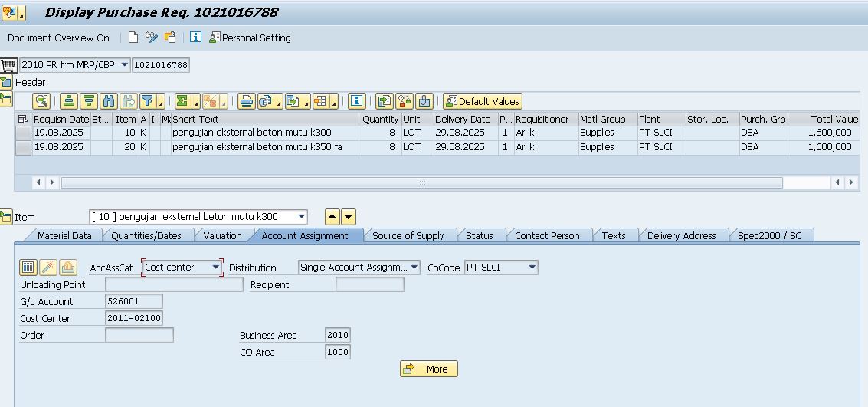Click the clock and lock icon in grid toolbar
Viewport: 868px width, 407px height.
pyautogui.click(x=404, y=100)
